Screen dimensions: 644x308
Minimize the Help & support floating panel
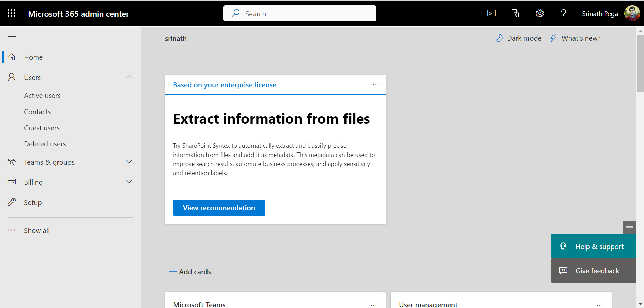point(629,227)
